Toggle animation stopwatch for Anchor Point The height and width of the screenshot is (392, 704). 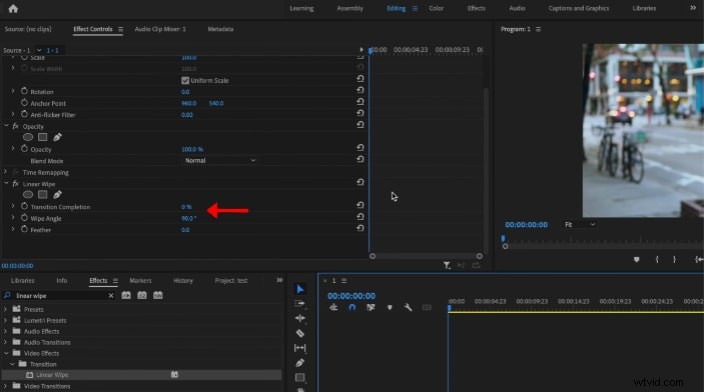pyautogui.click(x=24, y=103)
